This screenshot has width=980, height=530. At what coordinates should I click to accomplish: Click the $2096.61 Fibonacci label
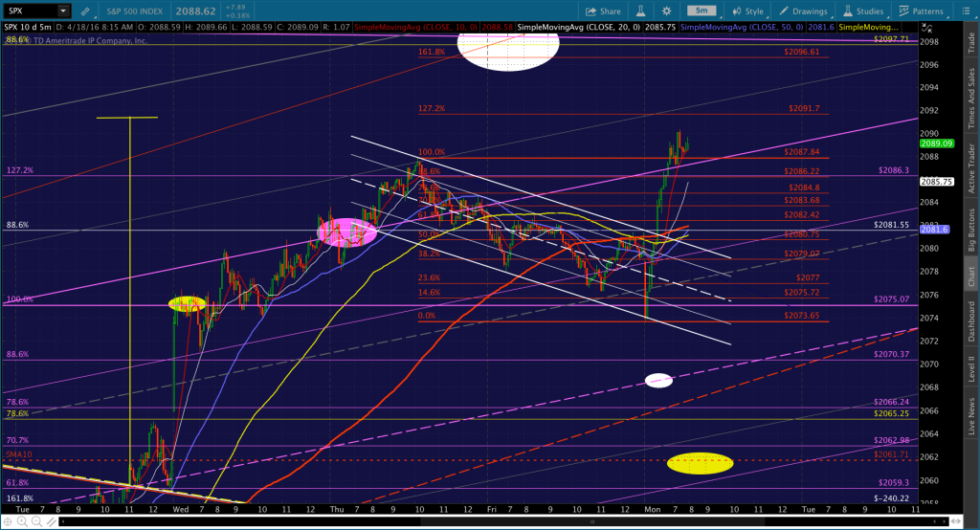801,52
